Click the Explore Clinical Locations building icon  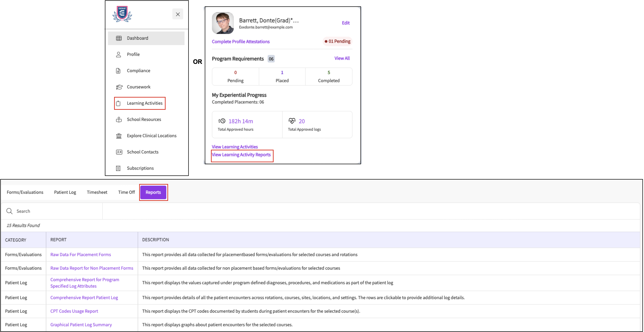tap(119, 136)
